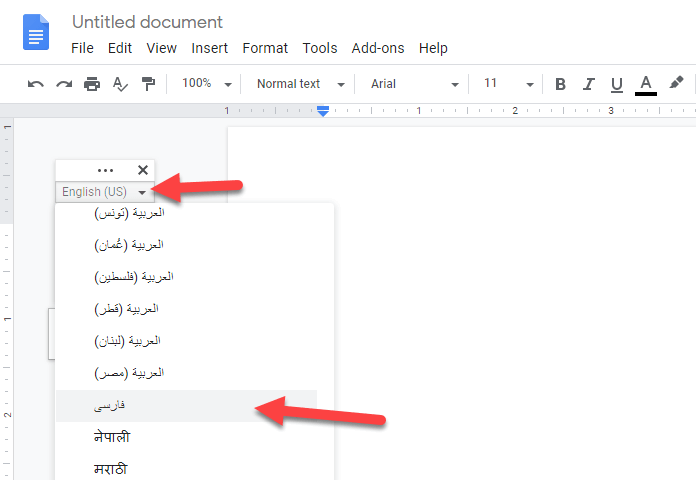The width and height of the screenshot is (696, 480).
Task: Click the three-dot handle on language panel
Action: (105, 171)
